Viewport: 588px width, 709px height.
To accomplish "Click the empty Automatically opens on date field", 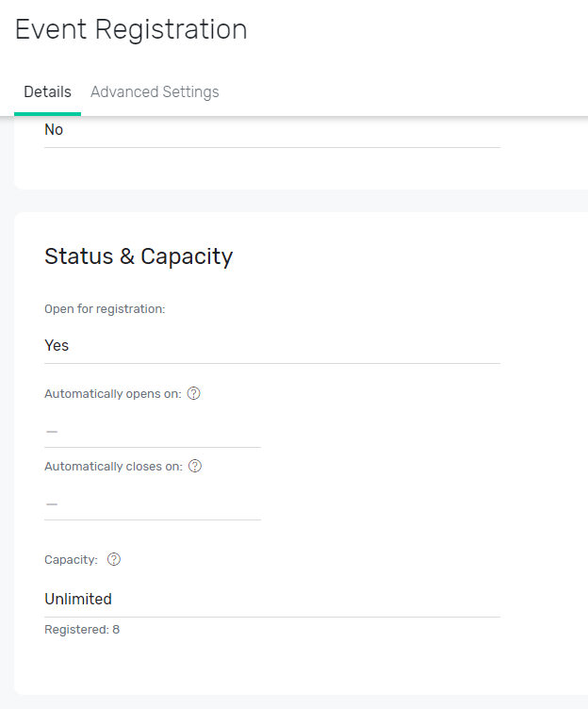I will click(x=152, y=431).
